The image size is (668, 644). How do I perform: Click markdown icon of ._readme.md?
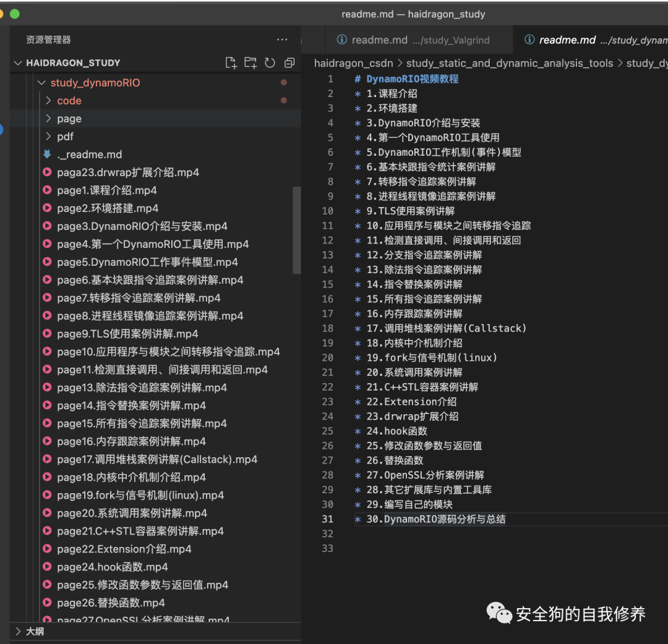click(47, 154)
